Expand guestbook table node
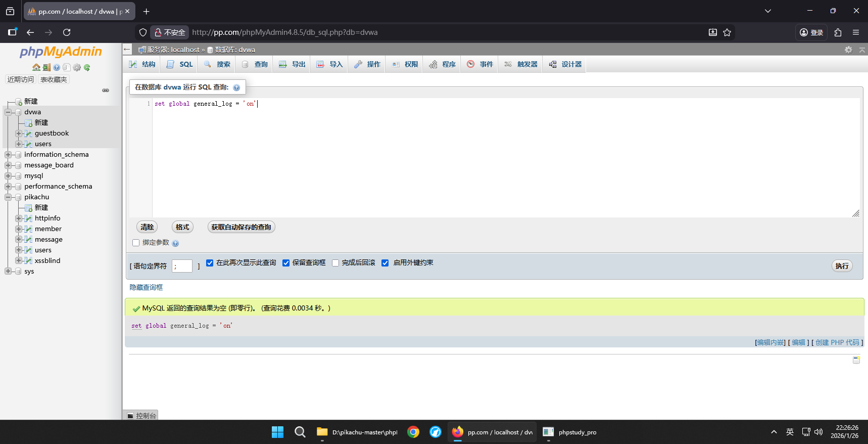 19,134
